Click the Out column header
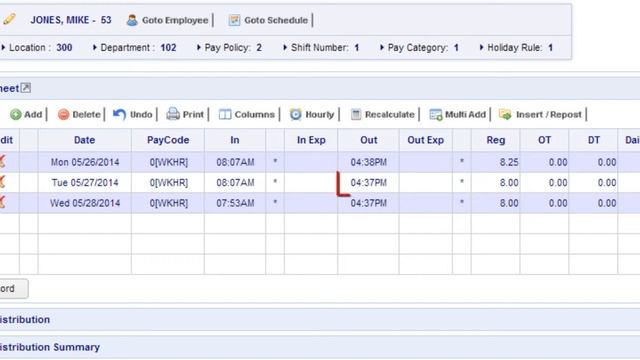 point(369,140)
